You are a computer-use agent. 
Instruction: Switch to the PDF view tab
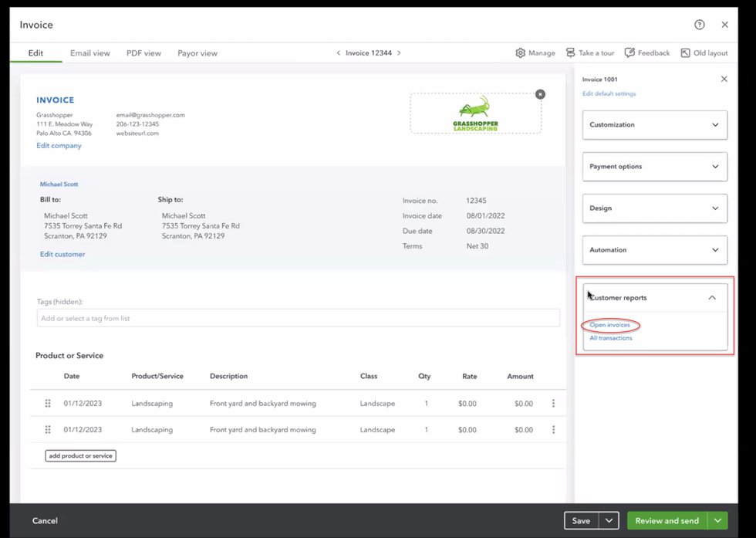pos(143,53)
